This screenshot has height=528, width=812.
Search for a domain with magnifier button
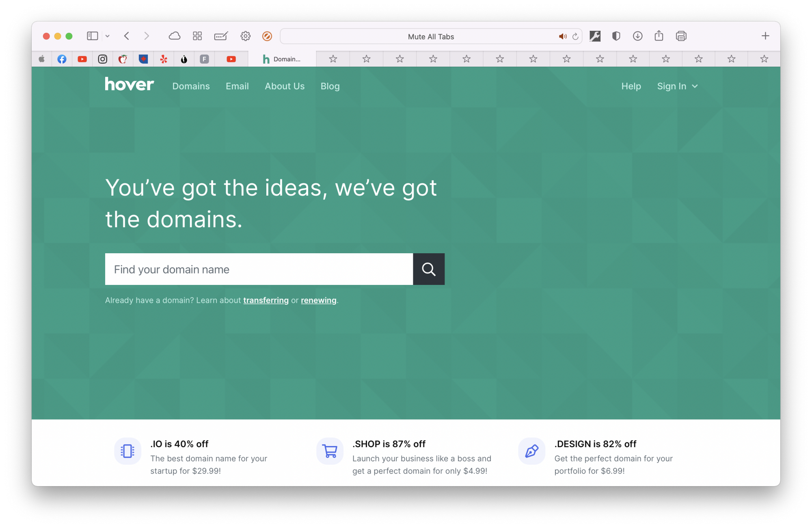pos(429,269)
